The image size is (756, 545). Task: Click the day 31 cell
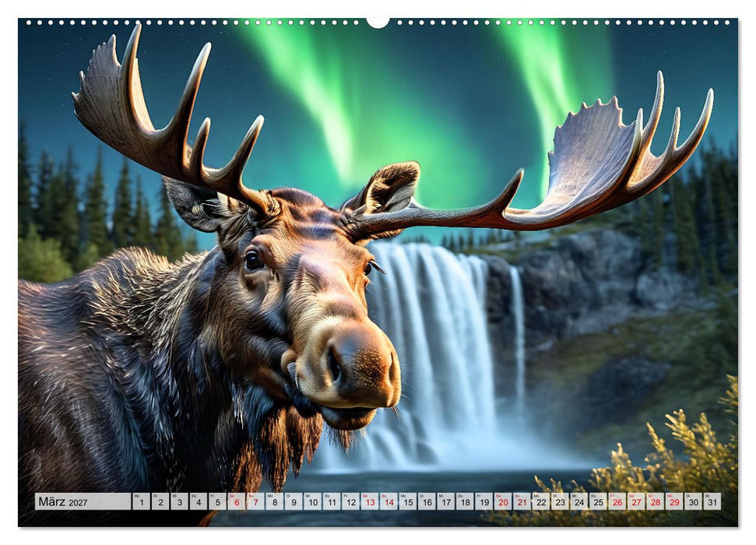[x=712, y=501]
